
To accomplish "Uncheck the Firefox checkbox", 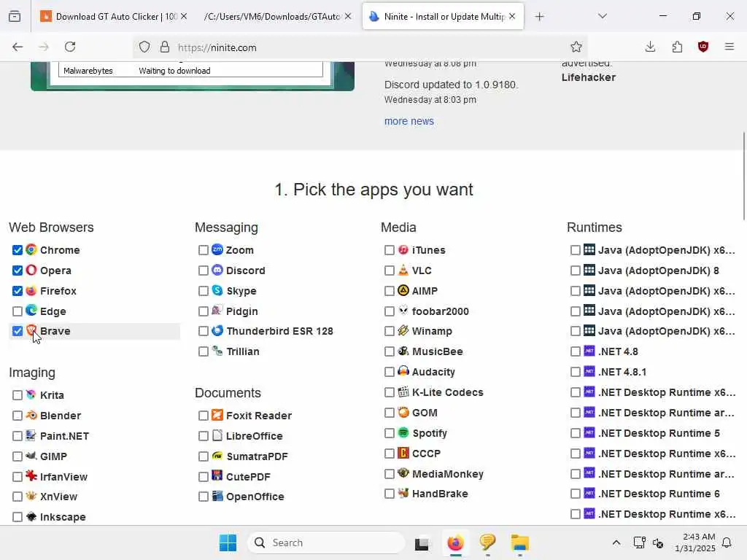I will (18, 290).
